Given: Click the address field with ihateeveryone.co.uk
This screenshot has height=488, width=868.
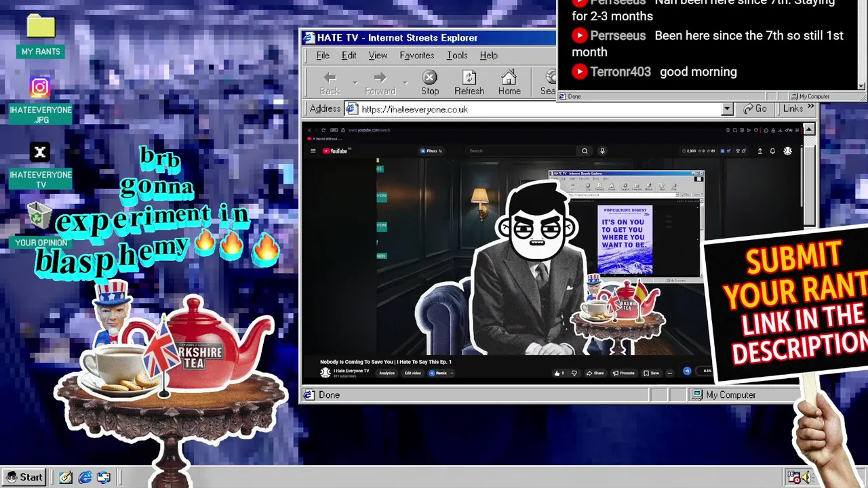Looking at the screenshot, I should (539, 109).
